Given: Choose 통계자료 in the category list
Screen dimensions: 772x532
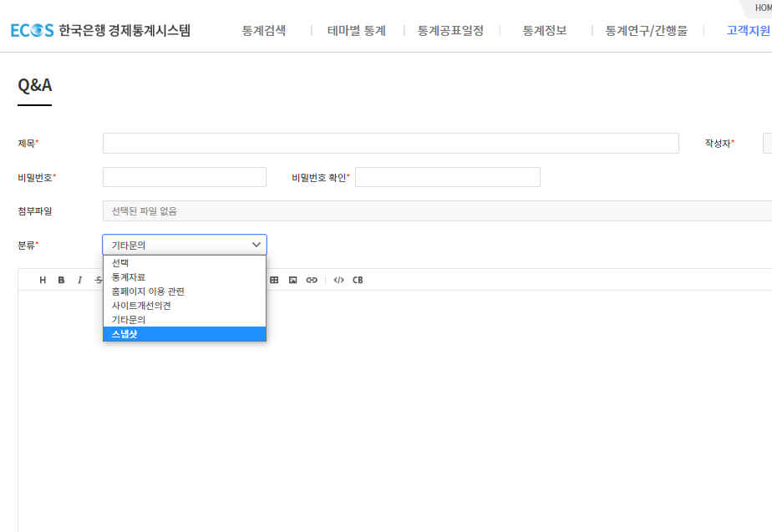Looking at the screenshot, I should [x=185, y=277].
